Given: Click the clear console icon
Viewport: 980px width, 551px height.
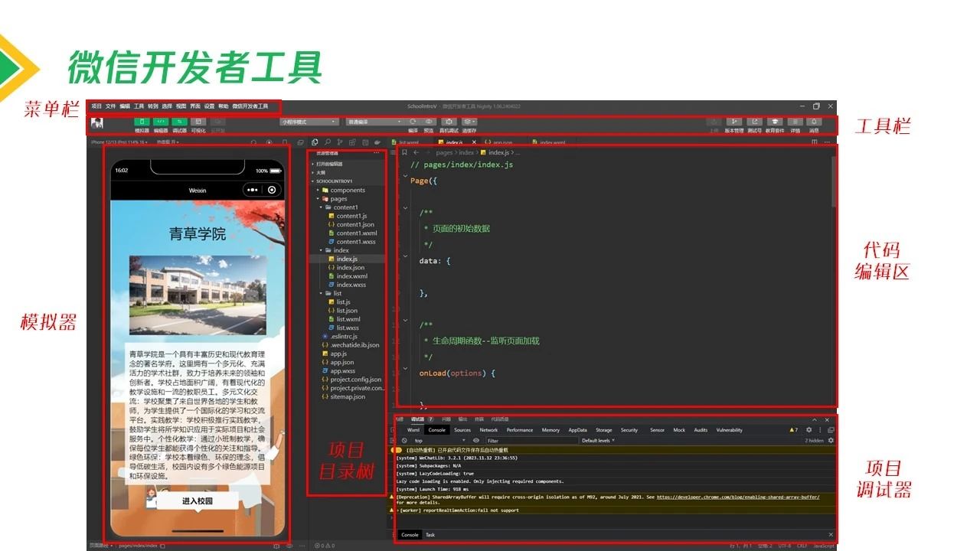Looking at the screenshot, I should 405,441.
